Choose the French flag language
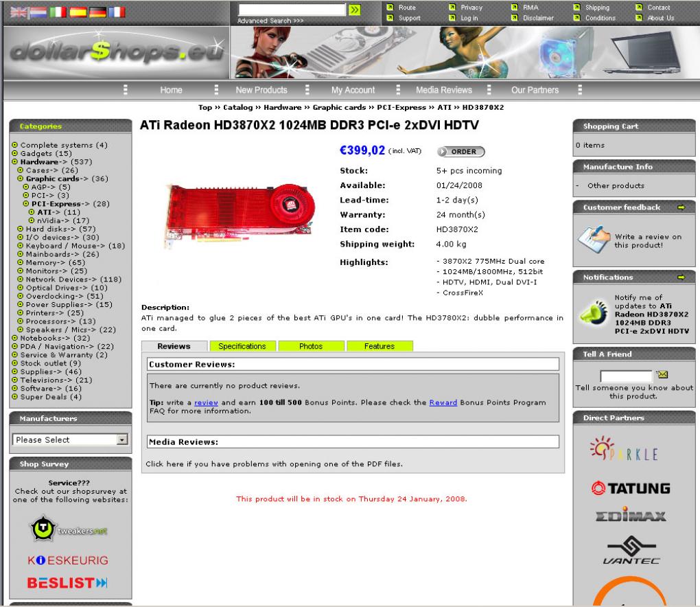The height and width of the screenshot is (607, 700). click(x=117, y=12)
